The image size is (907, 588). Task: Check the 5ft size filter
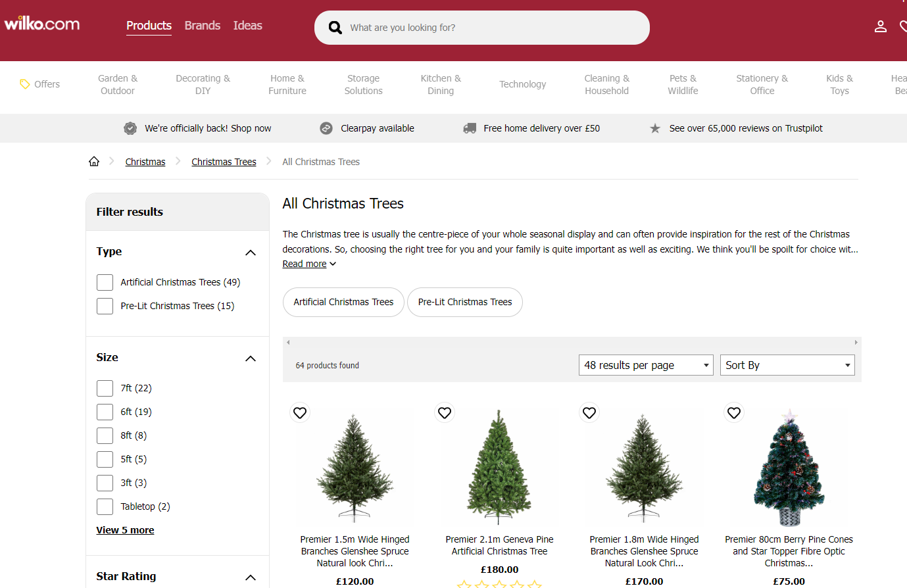105,459
